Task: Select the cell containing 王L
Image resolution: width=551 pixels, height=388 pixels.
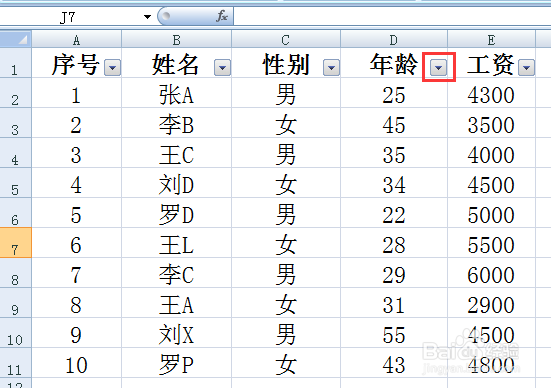Action: click(176, 242)
